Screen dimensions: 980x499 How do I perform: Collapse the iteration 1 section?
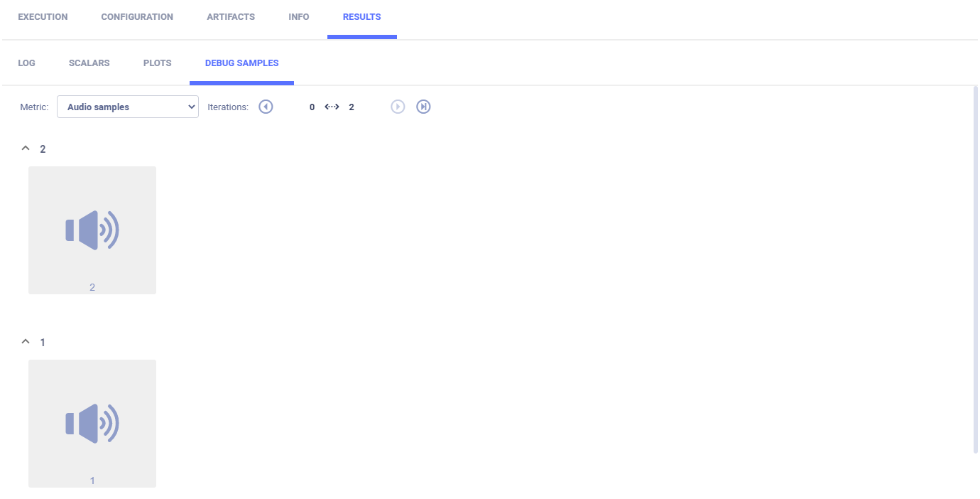(x=26, y=342)
